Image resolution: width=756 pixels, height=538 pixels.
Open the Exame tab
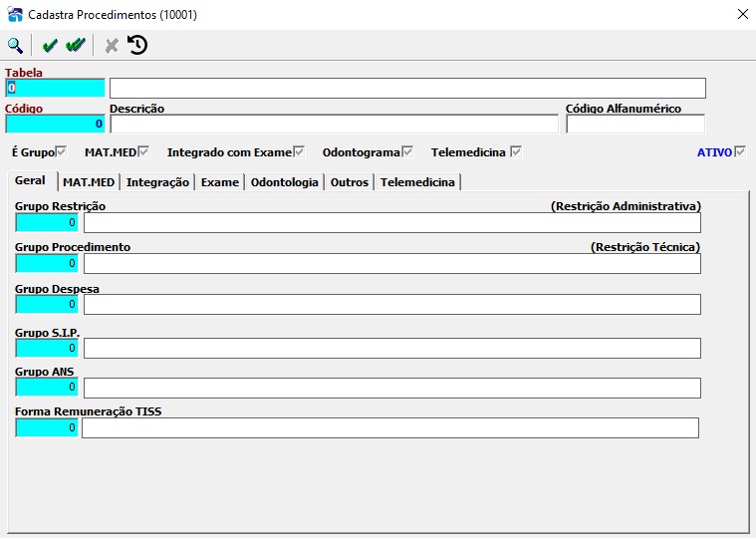(x=220, y=182)
